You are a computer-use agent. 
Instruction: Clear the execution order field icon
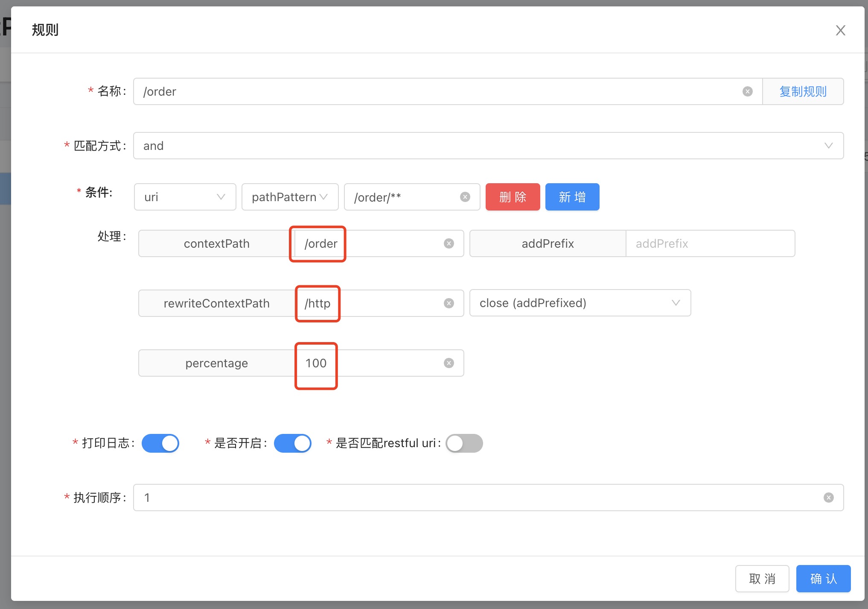point(828,498)
